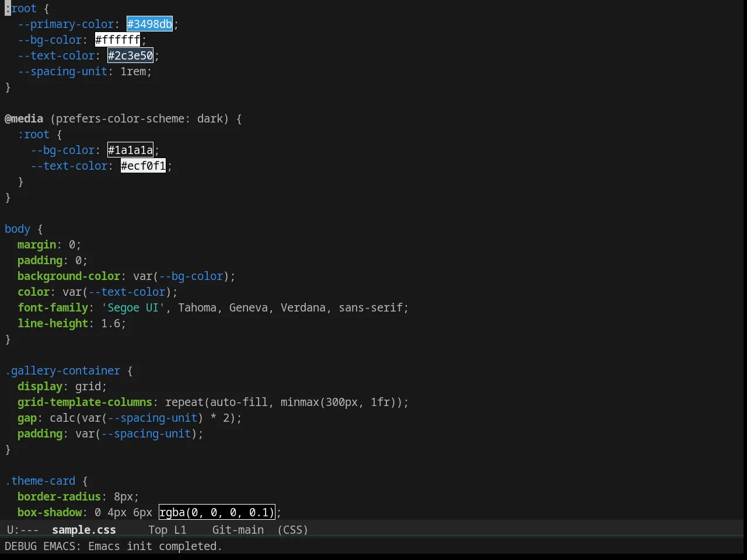747x560 pixels.
Task: Click the @media keyword
Action: click(24, 118)
